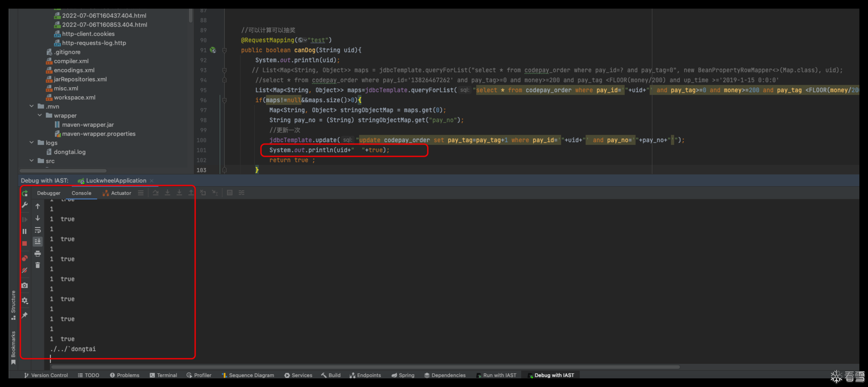Click the Force Step Into icon

[179, 193]
